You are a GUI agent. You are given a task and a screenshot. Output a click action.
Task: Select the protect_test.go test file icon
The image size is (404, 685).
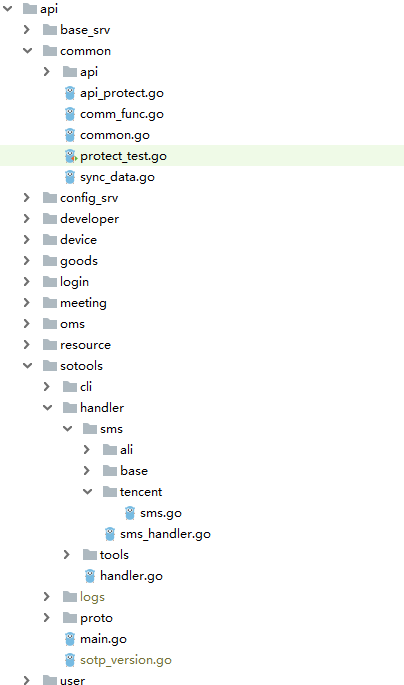coord(70,156)
